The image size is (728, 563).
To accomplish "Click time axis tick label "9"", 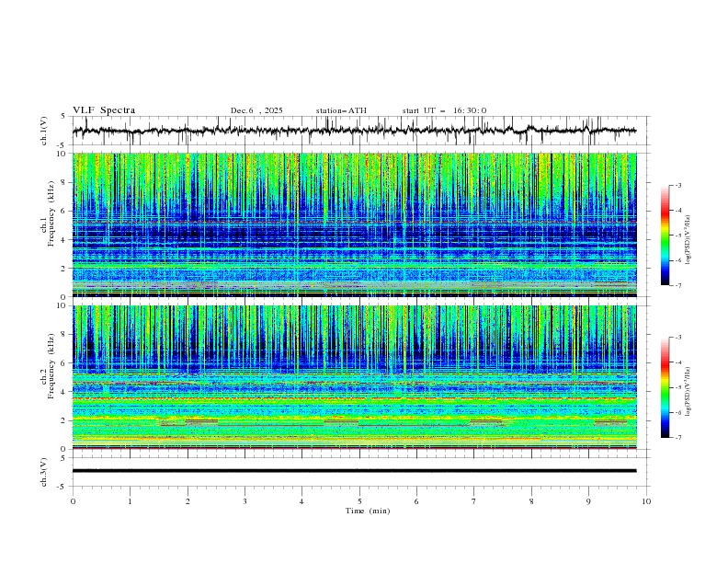I will click(x=588, y=501).
